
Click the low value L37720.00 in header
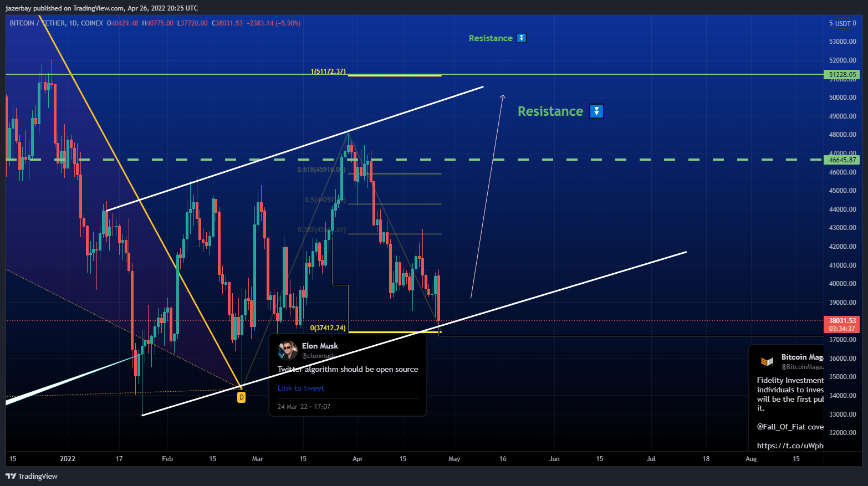(x=192, y=23)
